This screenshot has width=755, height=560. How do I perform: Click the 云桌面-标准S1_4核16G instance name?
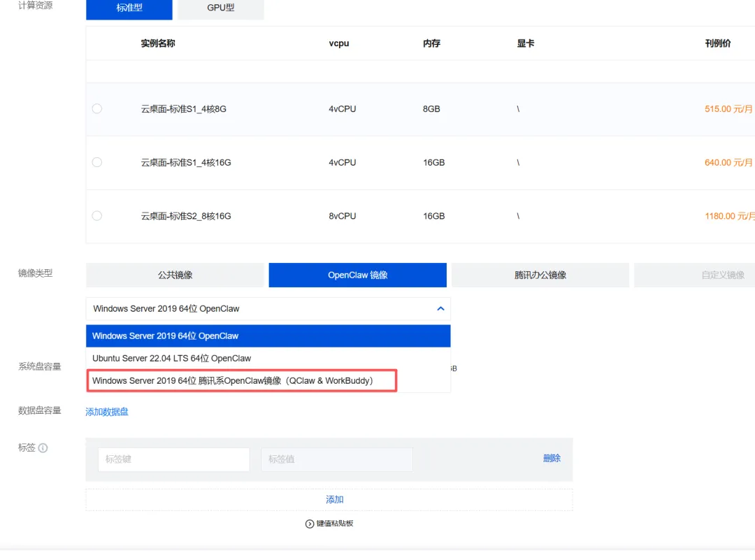(x=186, y=162)
